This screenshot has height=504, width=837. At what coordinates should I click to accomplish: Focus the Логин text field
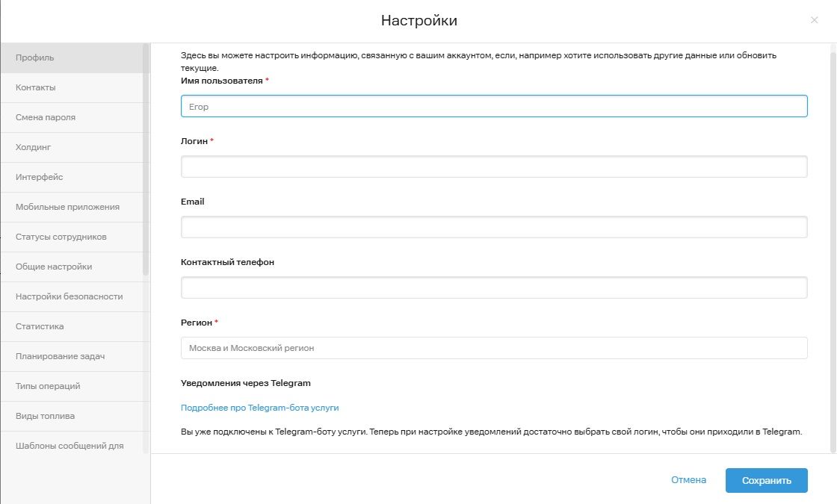click(x=493, y=167)
